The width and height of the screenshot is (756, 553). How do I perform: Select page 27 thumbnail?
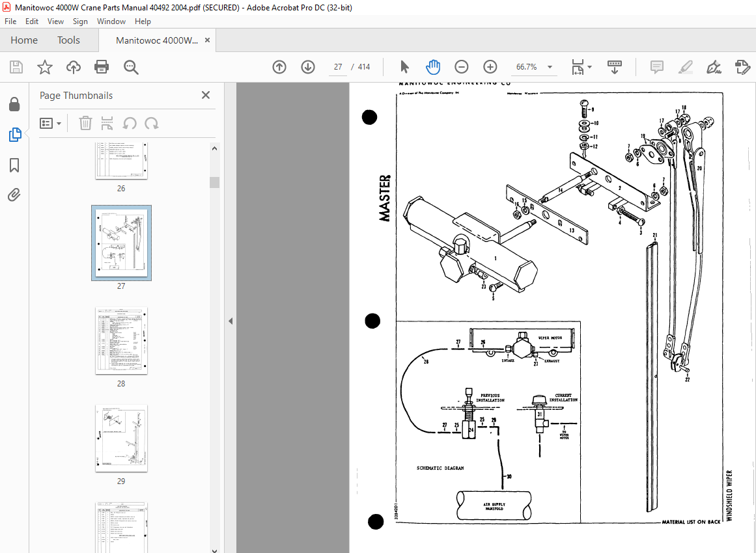[x=122, y=243]
